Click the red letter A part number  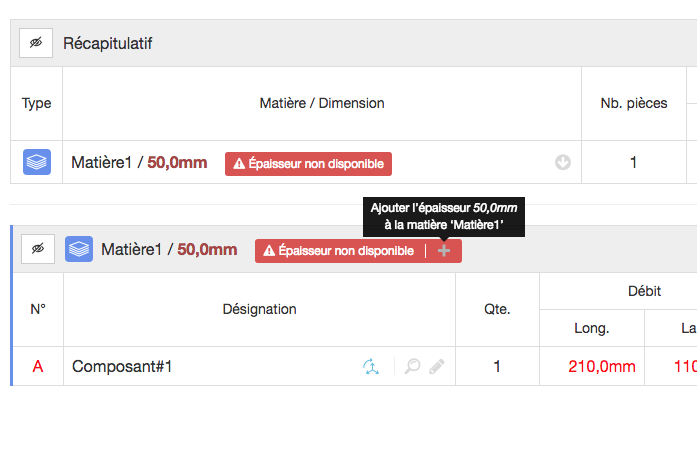[x=38, y=366]
